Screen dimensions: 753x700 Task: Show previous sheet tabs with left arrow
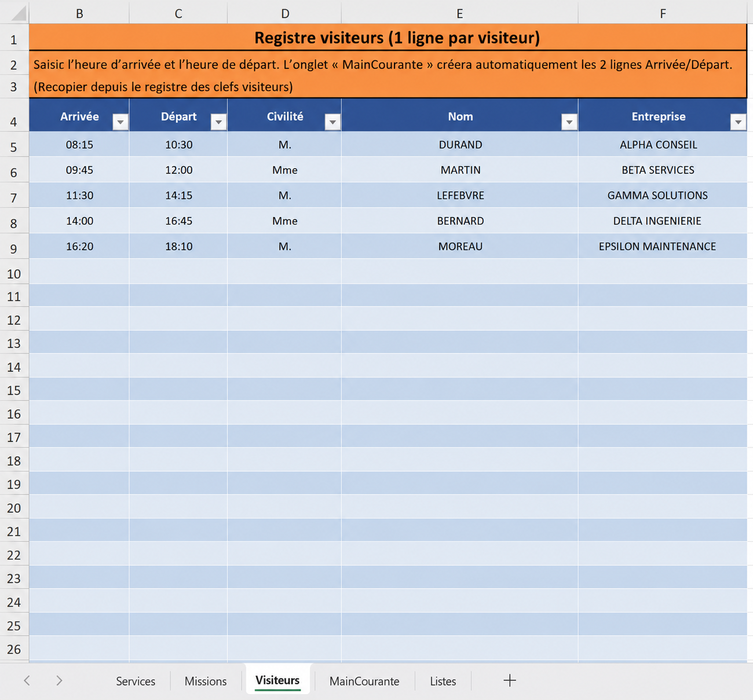(27, 680)
